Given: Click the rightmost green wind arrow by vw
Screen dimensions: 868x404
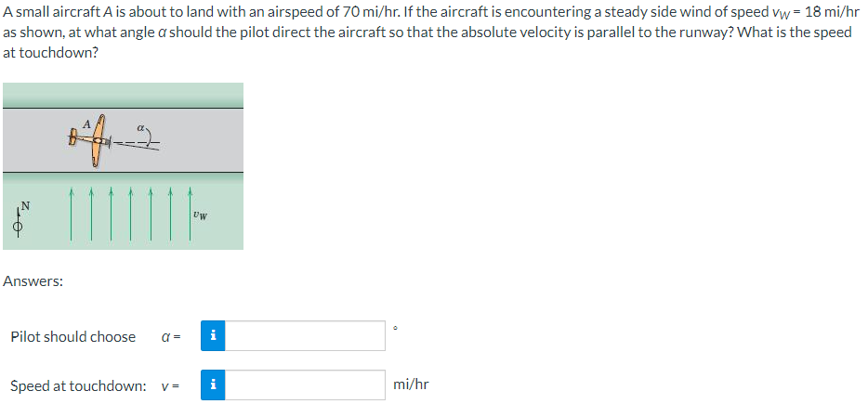Looking at the screenshot, I should [x=190, y=214].
